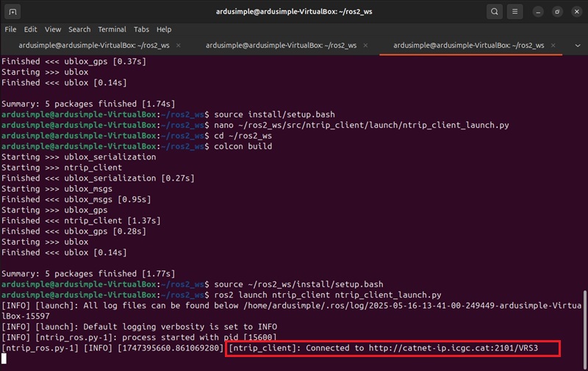The width and height of the screenshot is (588, 371).
Task: Open a new terminal tab with the plus icon
Action: click(13, 12)
